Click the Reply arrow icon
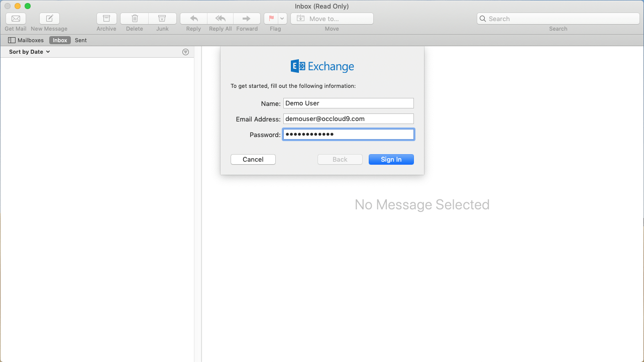644x362 pixels. (193, 19)
